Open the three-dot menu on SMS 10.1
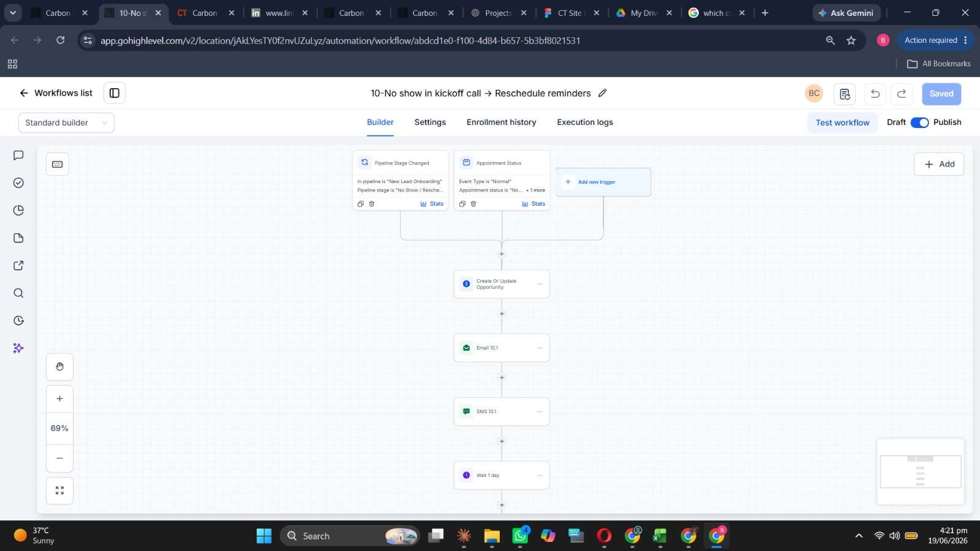980x551 pixels. point(540,411)
